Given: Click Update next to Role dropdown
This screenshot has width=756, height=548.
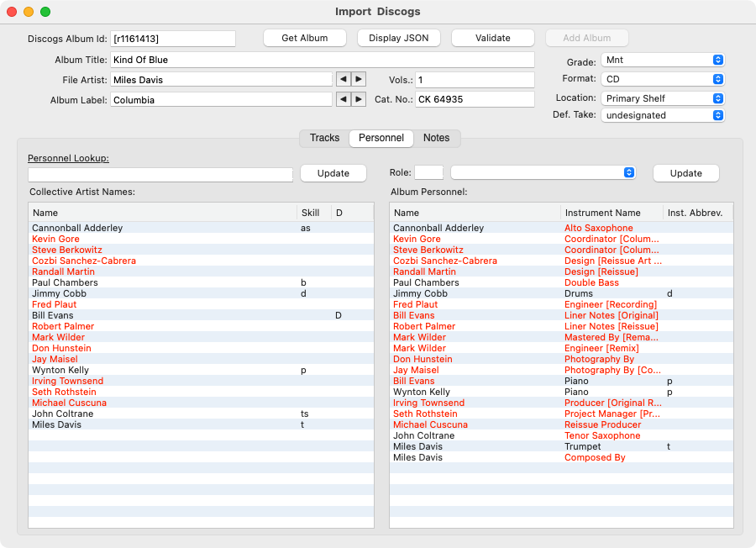Looking at the screenshot, I should (686, 173).
